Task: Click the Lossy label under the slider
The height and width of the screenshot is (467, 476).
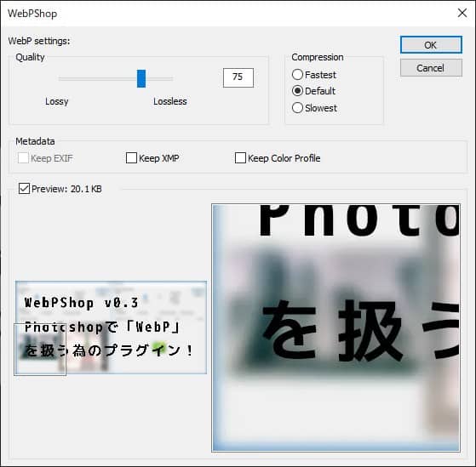Action: 57,101
